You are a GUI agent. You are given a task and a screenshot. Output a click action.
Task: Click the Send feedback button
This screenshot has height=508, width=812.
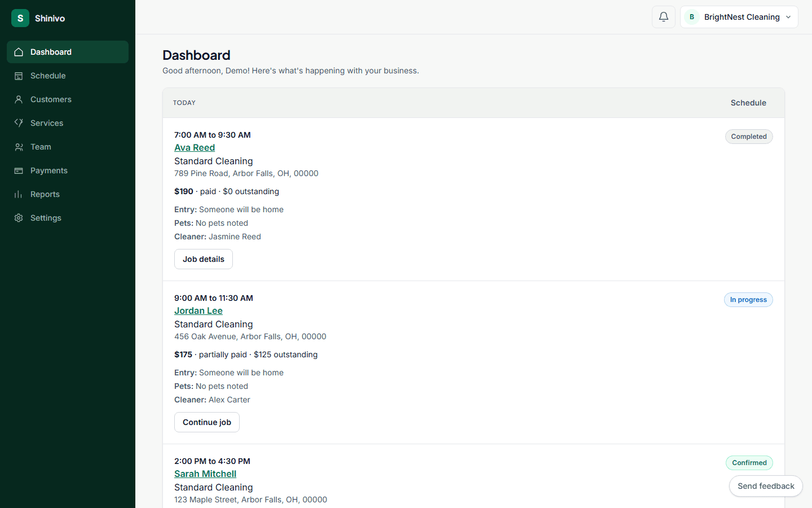click(766, 486)
